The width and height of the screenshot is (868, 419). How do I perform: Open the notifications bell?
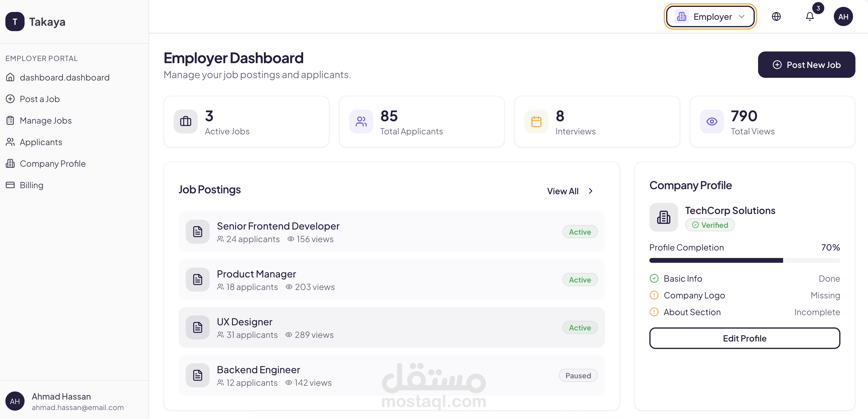click(809, 16)
